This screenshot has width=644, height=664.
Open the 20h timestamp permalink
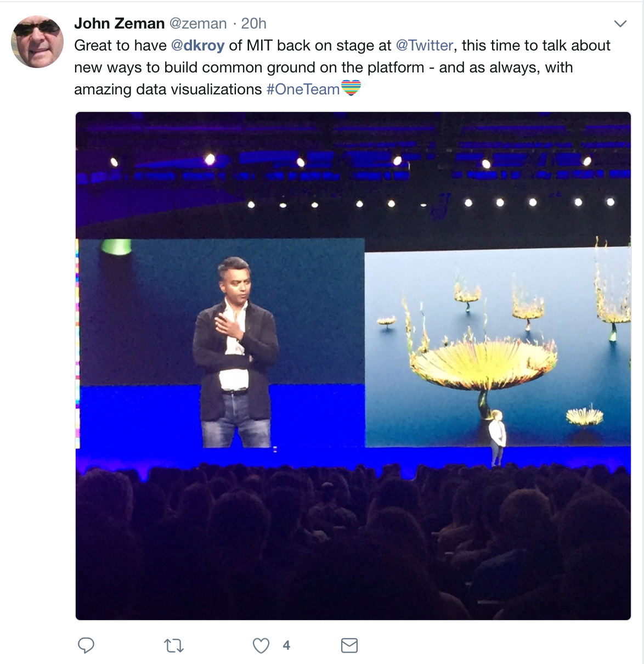point(254,24)
